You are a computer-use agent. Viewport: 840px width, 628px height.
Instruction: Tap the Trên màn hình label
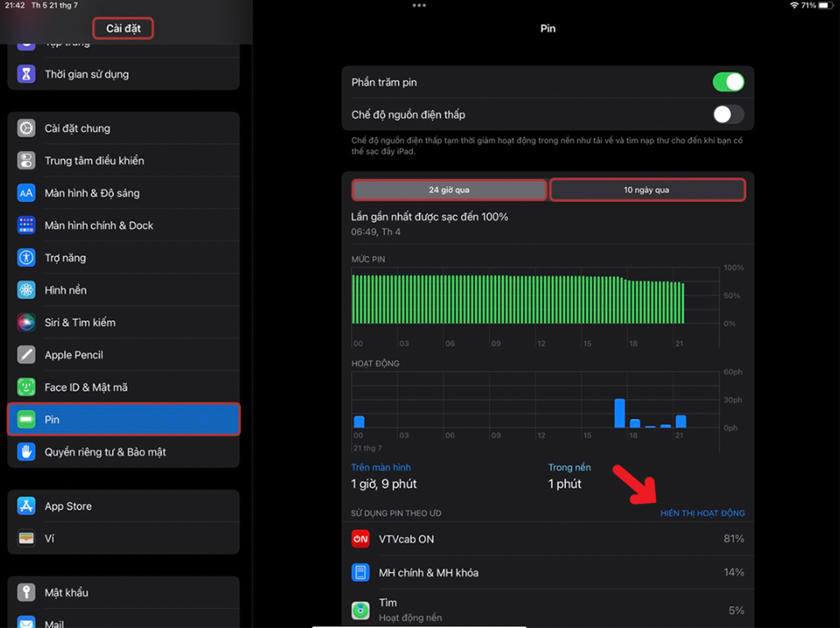point(381,467)
